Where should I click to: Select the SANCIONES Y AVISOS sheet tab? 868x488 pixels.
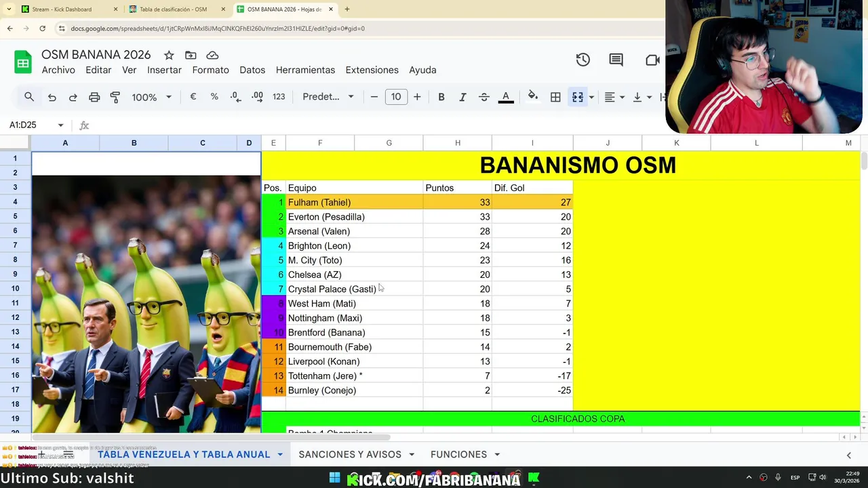(x=350, y=454)
